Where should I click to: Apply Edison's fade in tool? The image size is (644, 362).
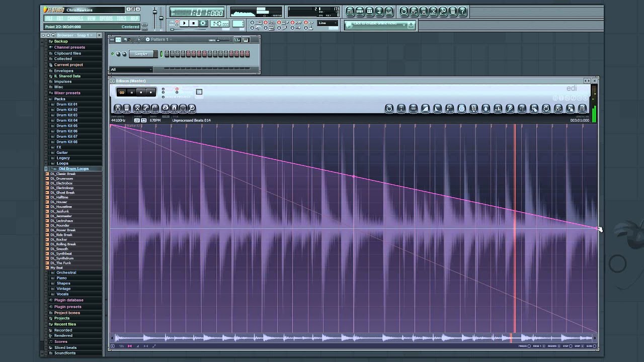425,108
